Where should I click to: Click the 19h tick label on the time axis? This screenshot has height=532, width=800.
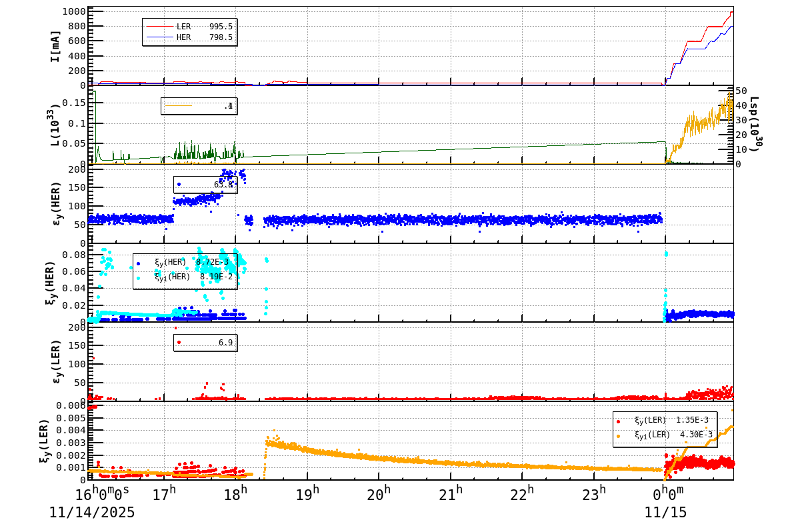tap(306, 491)
